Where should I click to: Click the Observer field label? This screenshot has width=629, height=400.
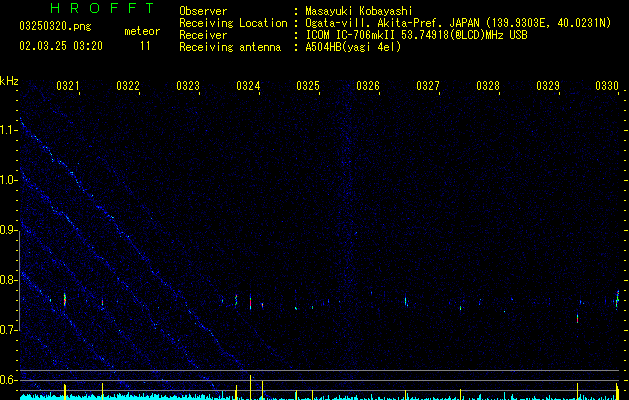click(x=203, y=11)
